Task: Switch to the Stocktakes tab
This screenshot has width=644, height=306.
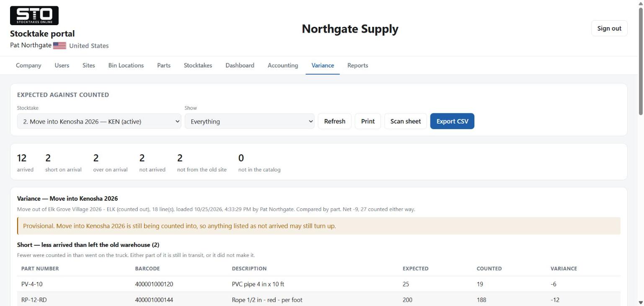Action: (198, 65)
